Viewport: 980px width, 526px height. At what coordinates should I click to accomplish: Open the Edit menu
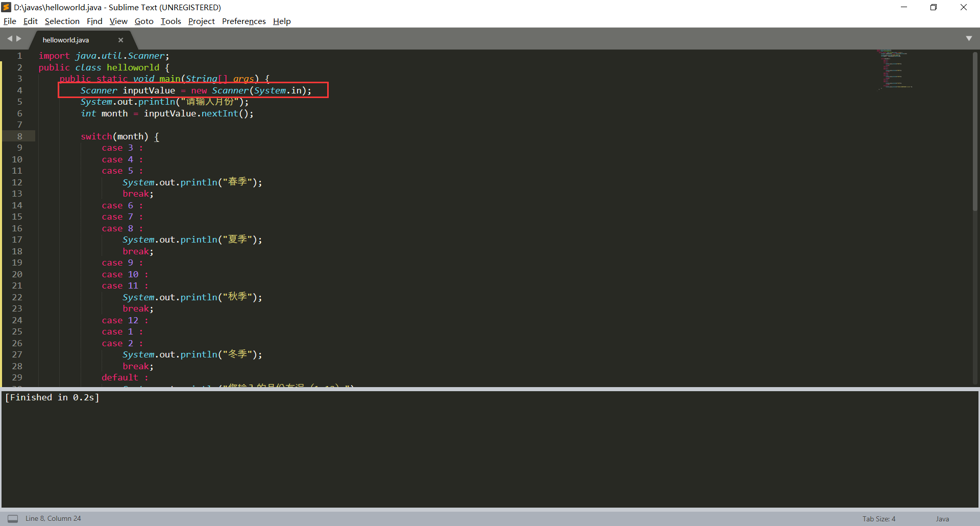[x=30, y=21]
